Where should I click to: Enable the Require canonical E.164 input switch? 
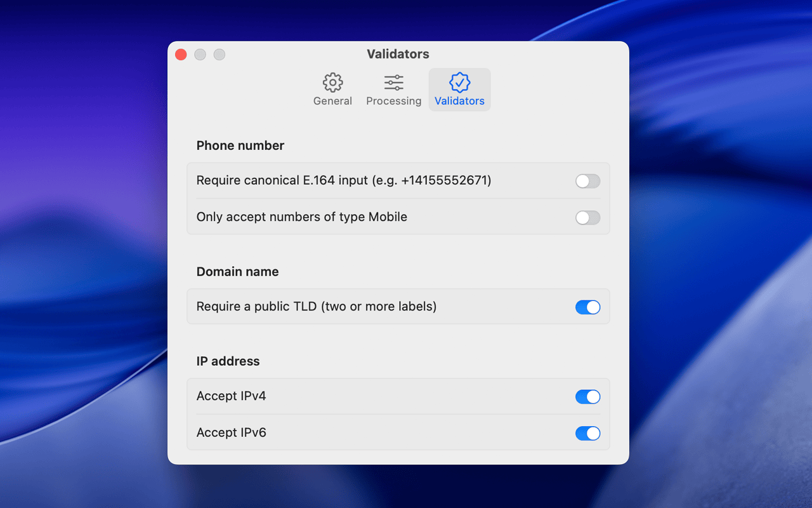pyautogui.click(x=587, y=181)
